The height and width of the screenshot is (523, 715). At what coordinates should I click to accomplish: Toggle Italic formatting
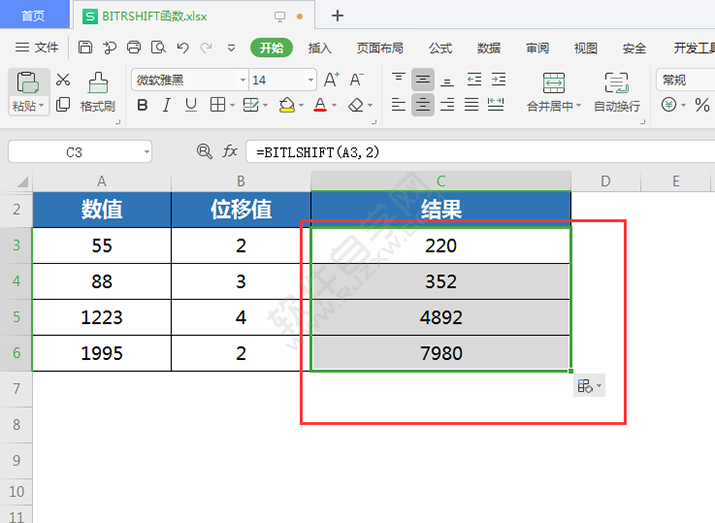(167, 105)
